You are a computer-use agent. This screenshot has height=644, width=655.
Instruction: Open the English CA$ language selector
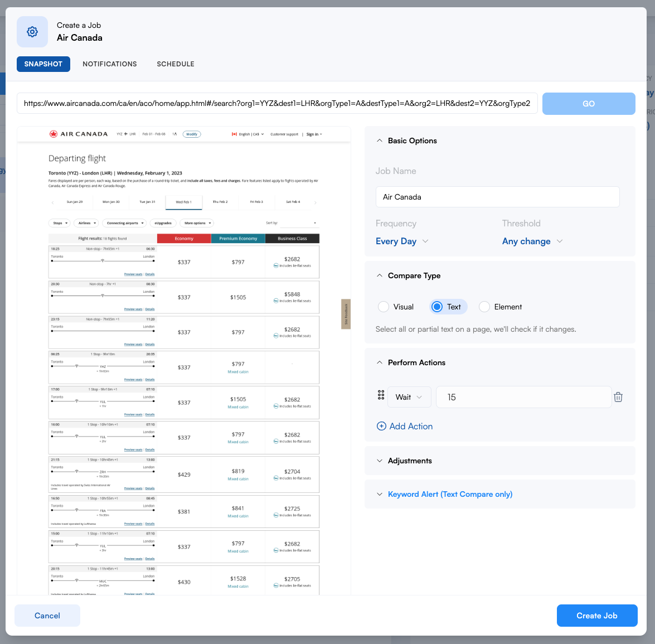point(248,134)
